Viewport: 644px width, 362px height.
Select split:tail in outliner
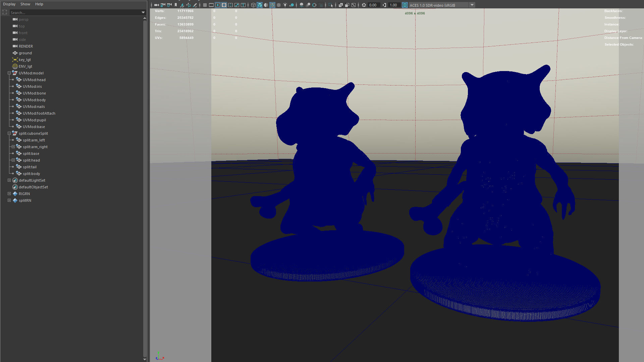[30, 167]
